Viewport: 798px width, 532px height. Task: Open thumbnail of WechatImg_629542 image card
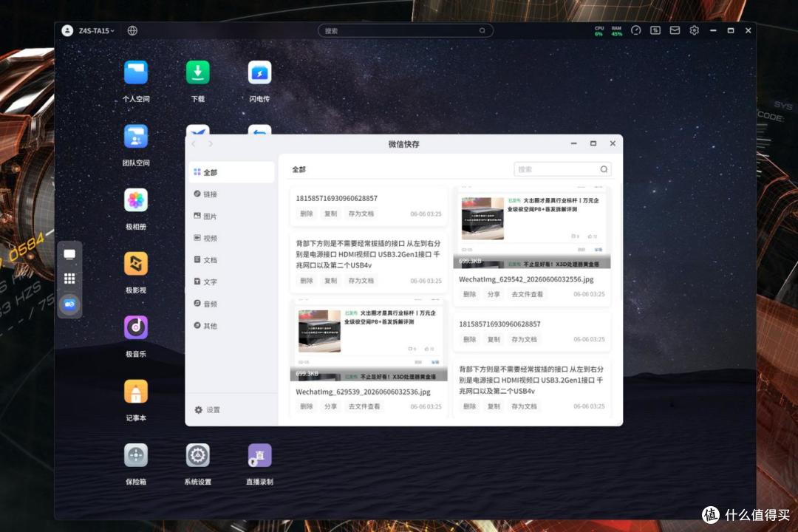point(532,228)
